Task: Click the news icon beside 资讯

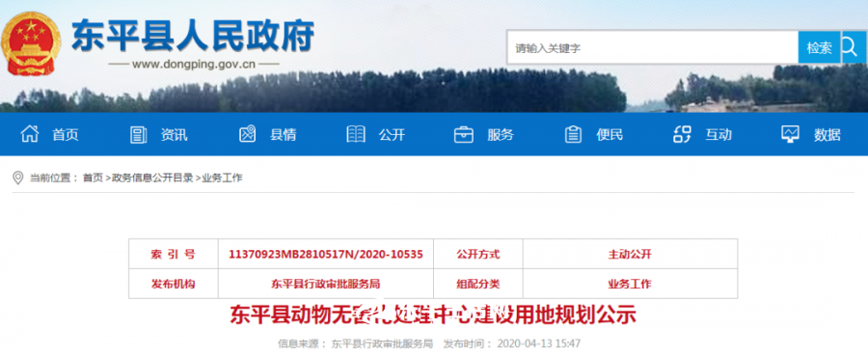Action: click(138, 134)
